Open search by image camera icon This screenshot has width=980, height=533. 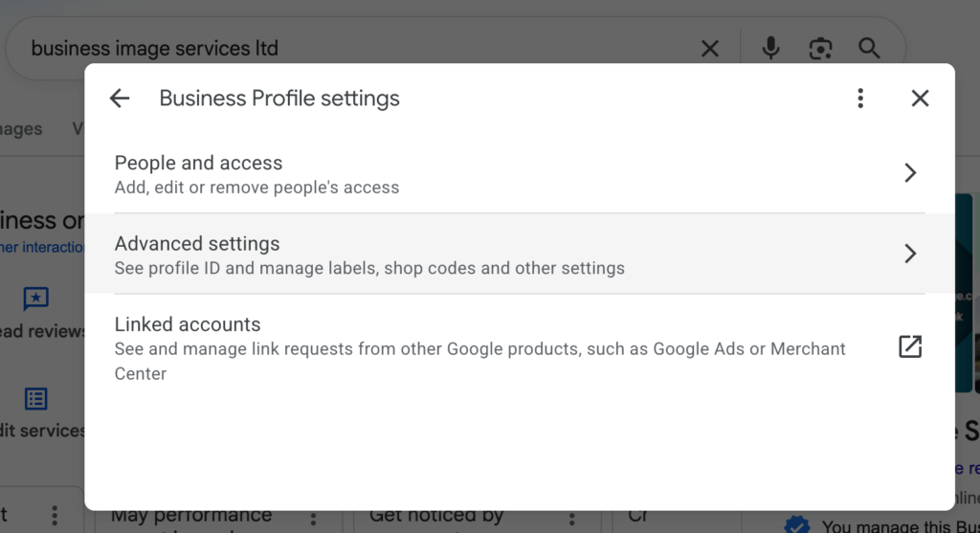[820, 48]
